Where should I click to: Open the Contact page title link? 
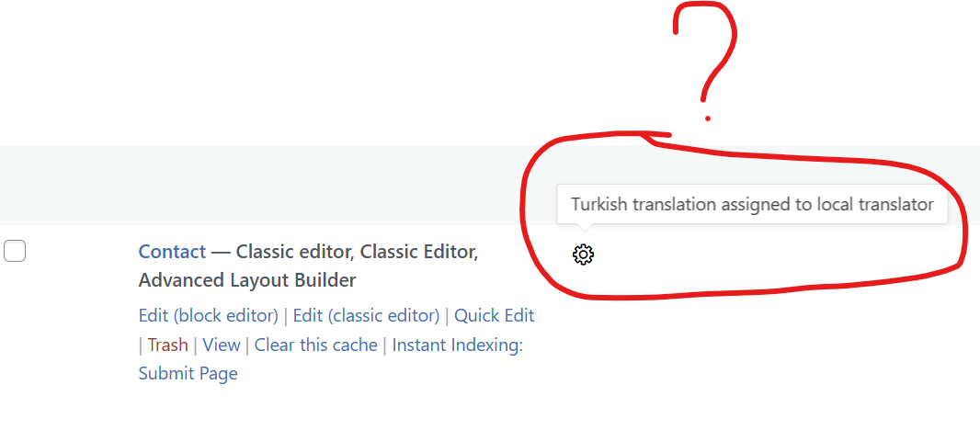[x=172, y=252]
